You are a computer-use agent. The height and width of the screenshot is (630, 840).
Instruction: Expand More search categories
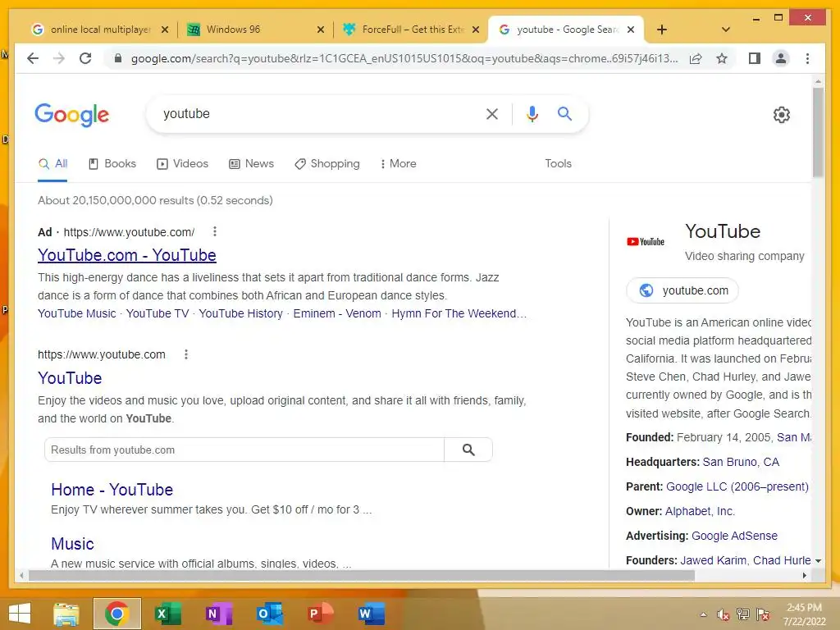click(398, 163)
